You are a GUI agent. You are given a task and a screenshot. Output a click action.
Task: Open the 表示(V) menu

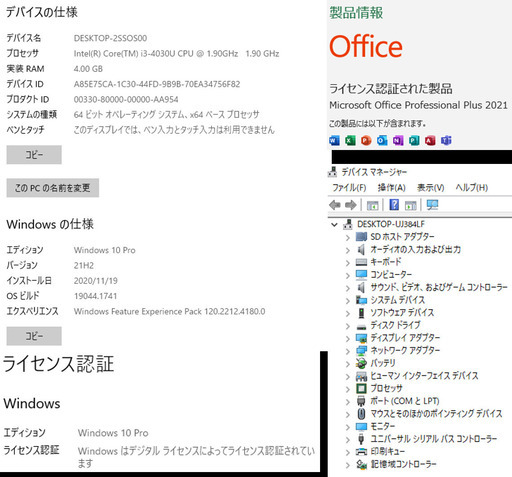click(x=431, y=188)
